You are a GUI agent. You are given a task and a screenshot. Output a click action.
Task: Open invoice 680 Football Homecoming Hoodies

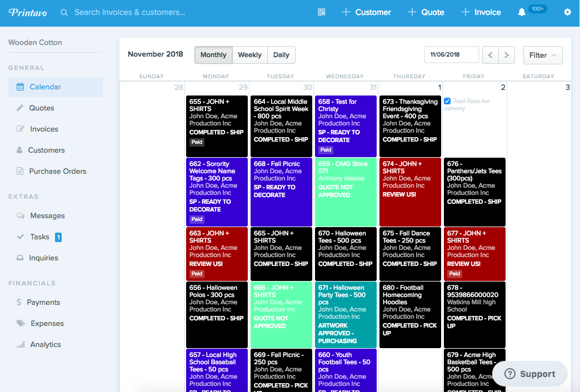click(x=410, y=315)
